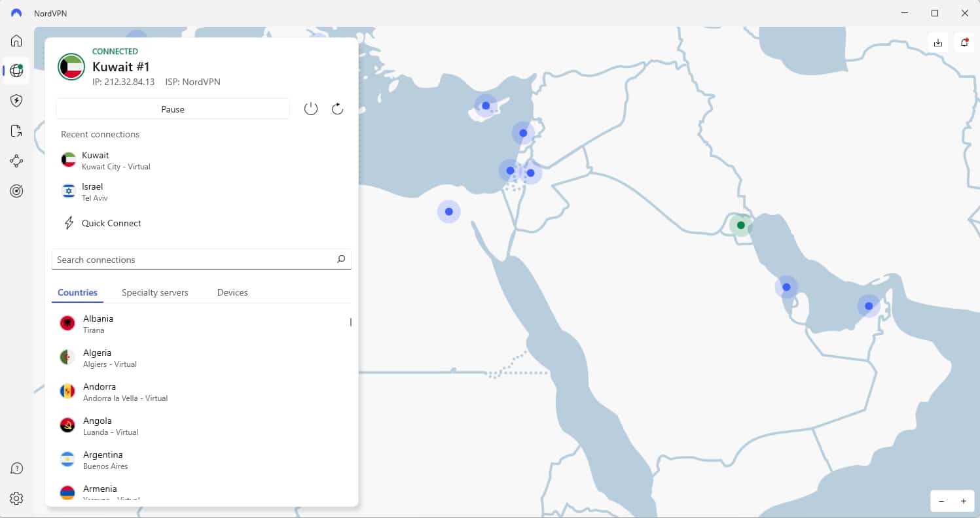Click the search magnifier icon
This screenshot has width=980, height=518.
(341, 260)
